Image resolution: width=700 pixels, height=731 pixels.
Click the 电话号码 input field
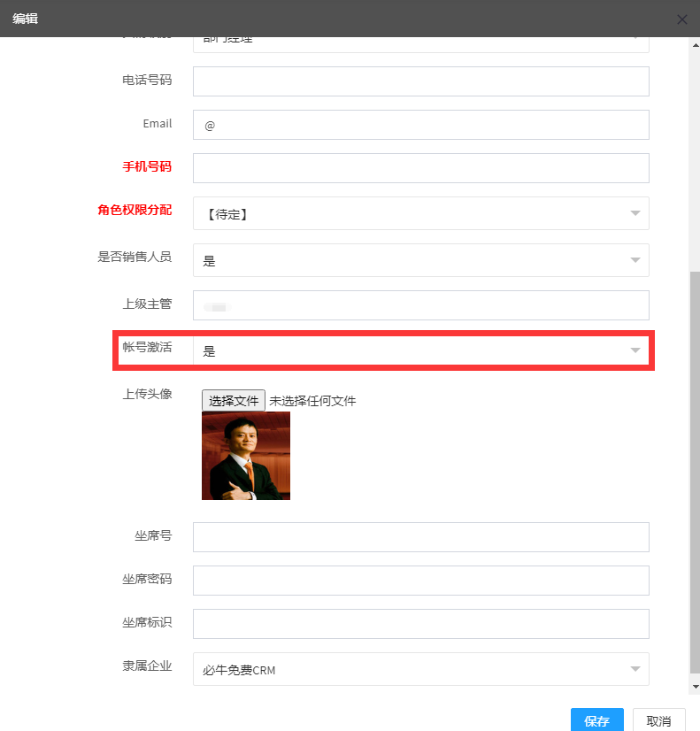click(421, 81)
